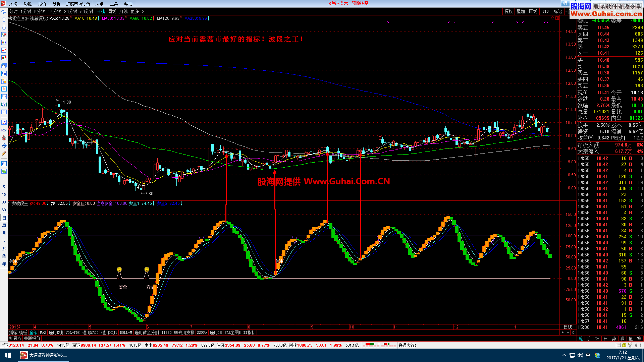Click the network tray icon in taskbar
The width and height of the screenshot is (644, 362).
[572, 355]
